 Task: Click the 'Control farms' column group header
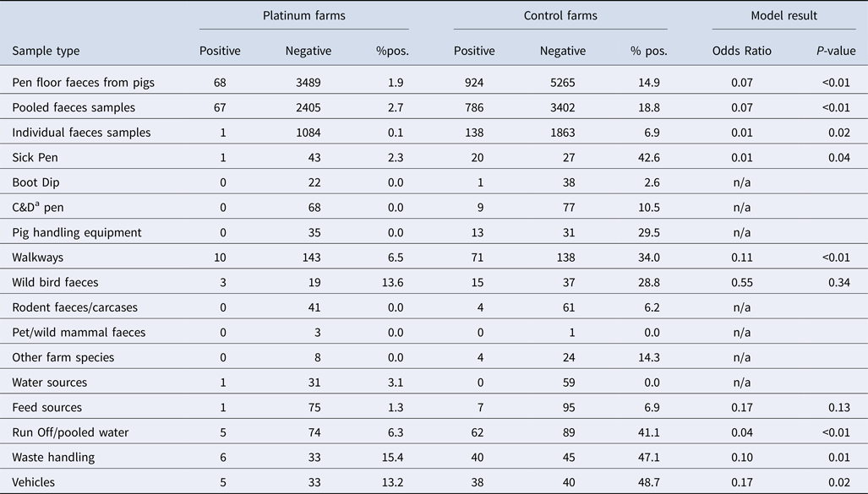coord(560,16)
